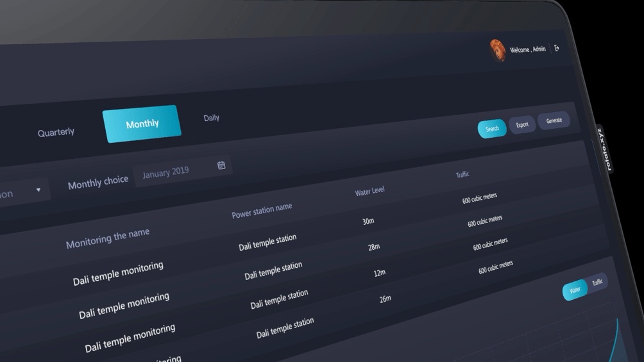Image resolution: width=644 pixels, height=362 pixels.
Task: Click the Monthly choice label
Action: tap(98, 182)
